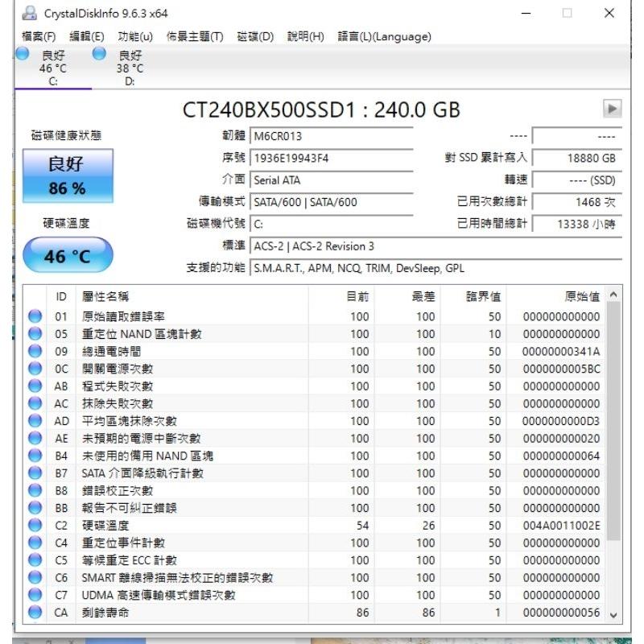Click the 目前 column header
Screen dimensions: 644x644
pos(341,296)
